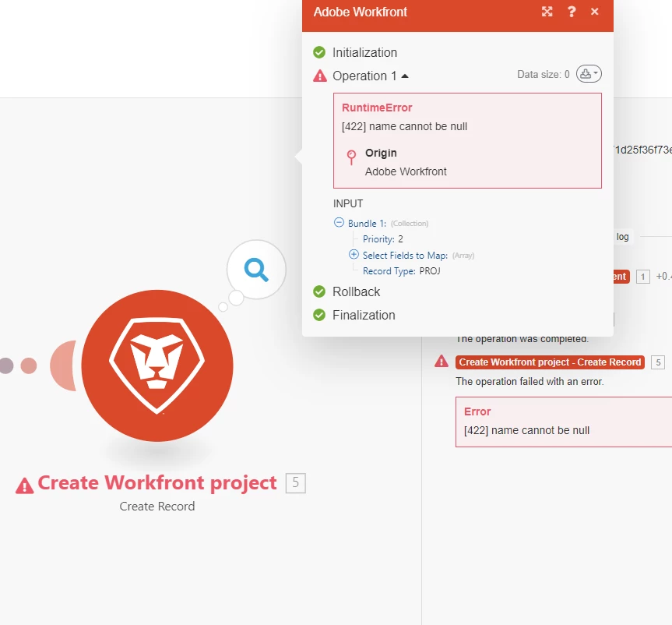Screen dimensions: 672x625
Task: Close the Adobe Workfront popup
Action: 594,12
